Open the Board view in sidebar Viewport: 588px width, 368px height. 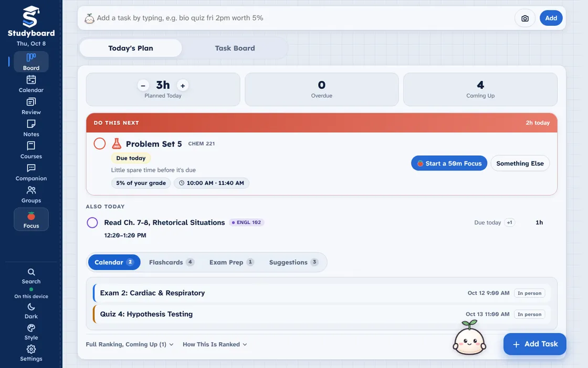pos(31,62)
